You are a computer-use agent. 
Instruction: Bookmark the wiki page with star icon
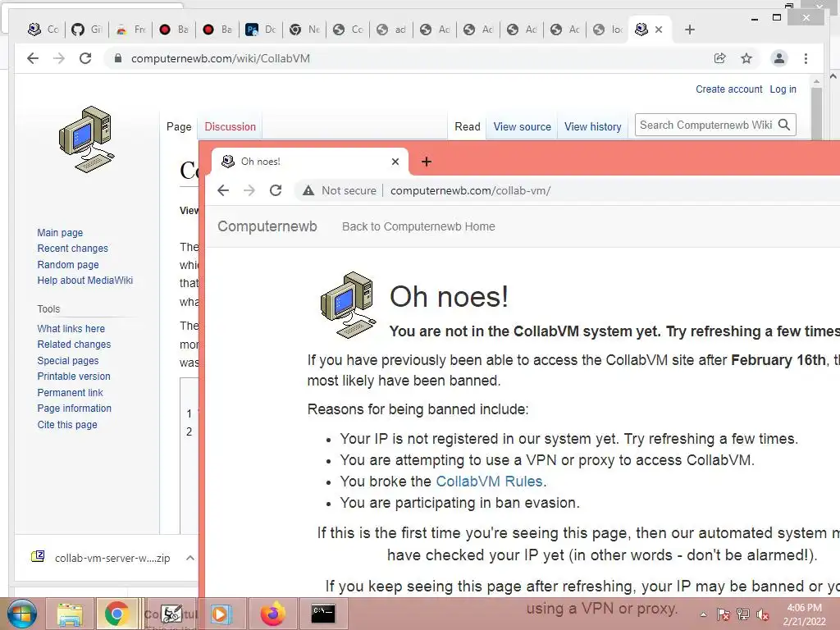click(x=746, y=58)
